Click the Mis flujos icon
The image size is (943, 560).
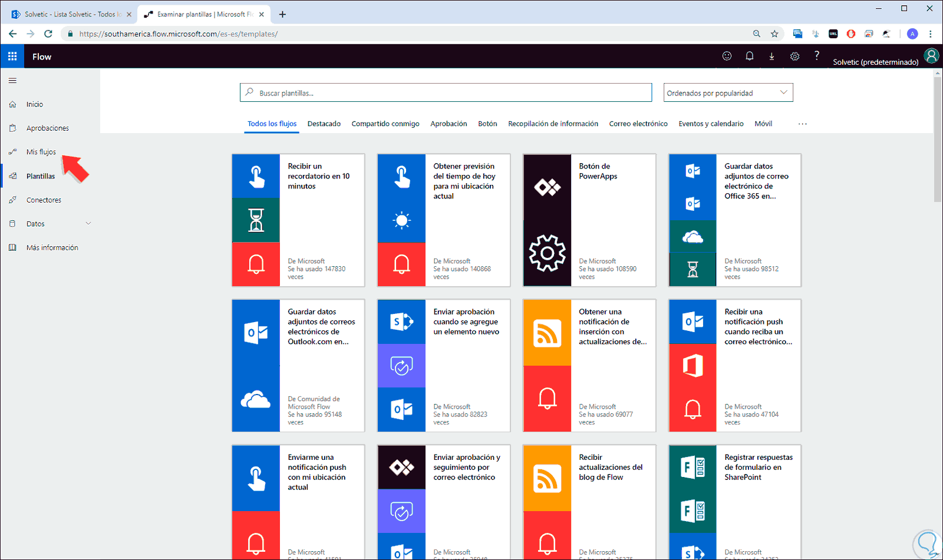(12, 152)
